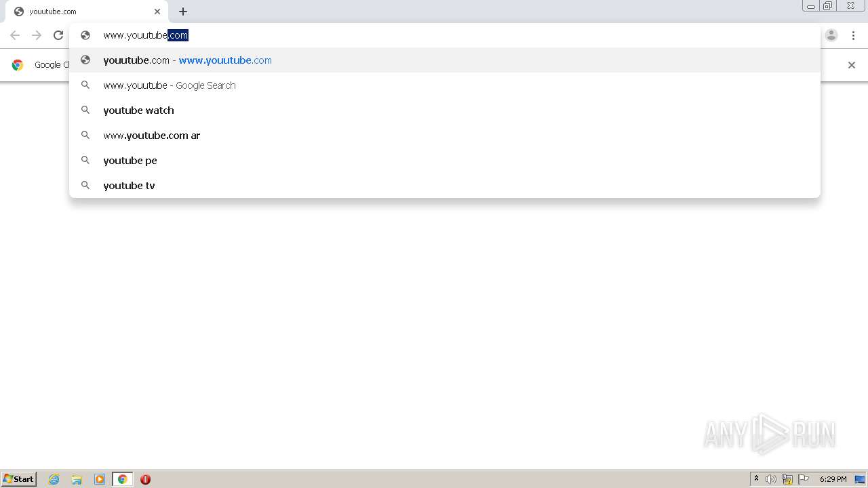Launch Internet Explorer from the taskbar

54,479
